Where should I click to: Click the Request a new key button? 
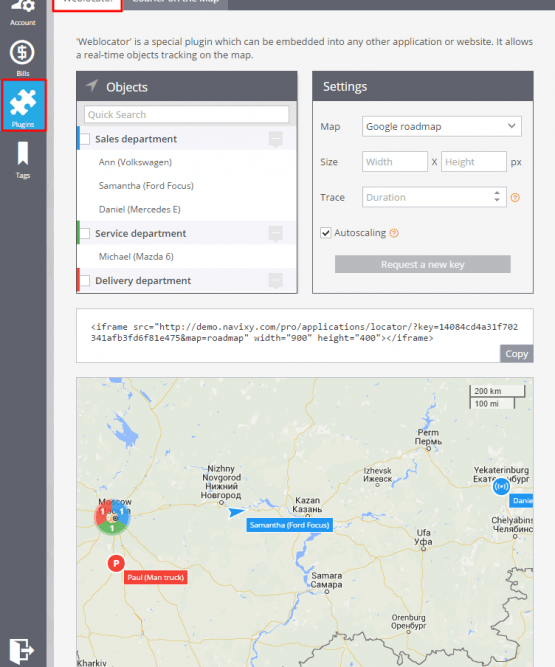click(x=423, y=264)
